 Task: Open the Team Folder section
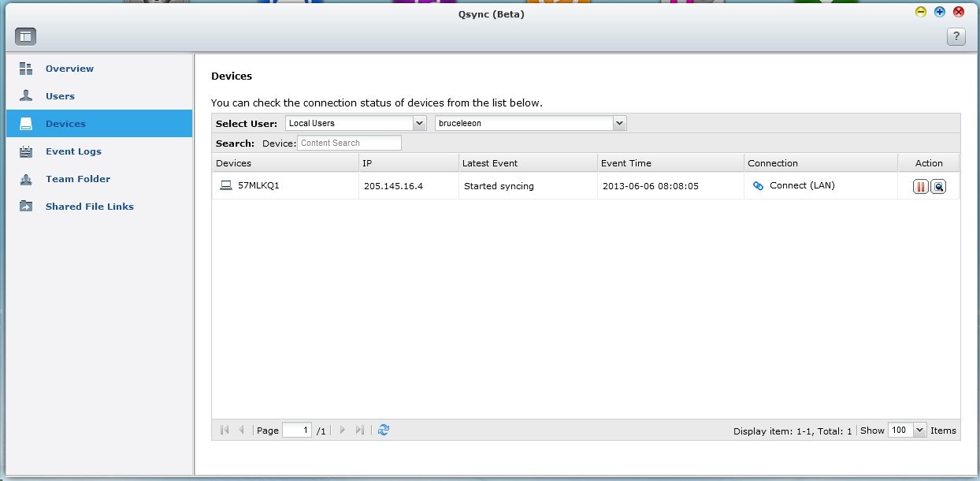78,179
